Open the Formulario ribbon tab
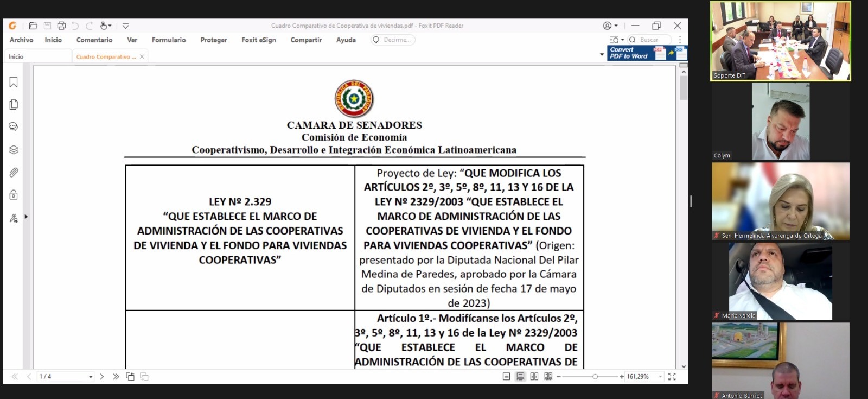The height and width of the screenshot is (399, 868). click(x=169, y=40)
